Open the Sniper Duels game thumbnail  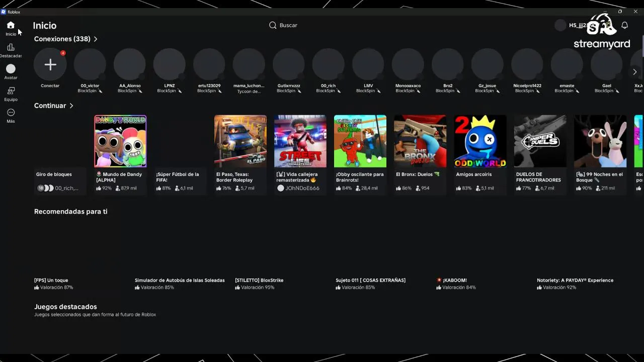click(x=540, y=141)
